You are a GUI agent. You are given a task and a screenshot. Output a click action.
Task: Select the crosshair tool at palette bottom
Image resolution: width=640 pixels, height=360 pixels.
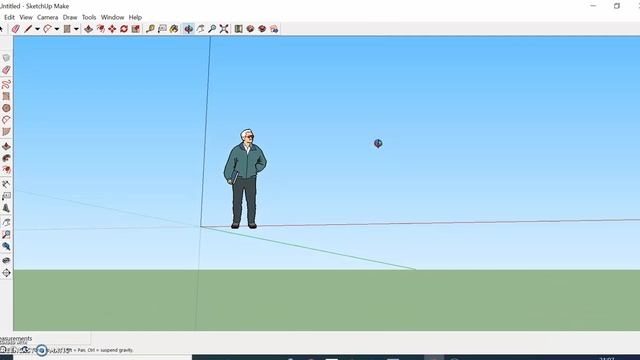coord(6,273)
